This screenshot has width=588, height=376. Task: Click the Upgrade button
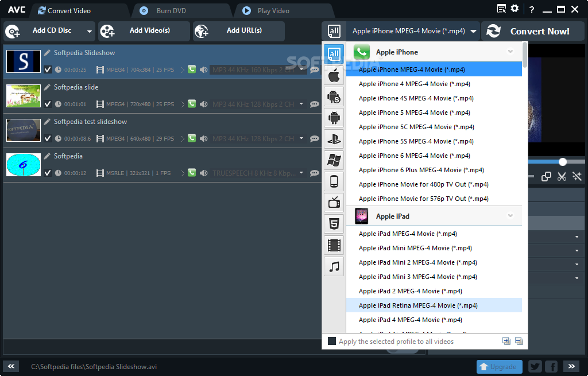click(x=499, y=367)
